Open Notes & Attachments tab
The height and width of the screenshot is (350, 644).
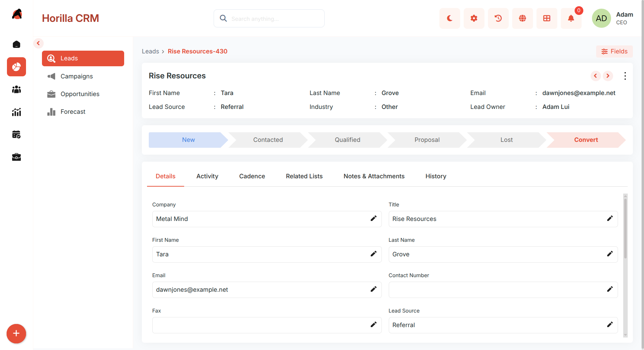[x=374, y=176]
